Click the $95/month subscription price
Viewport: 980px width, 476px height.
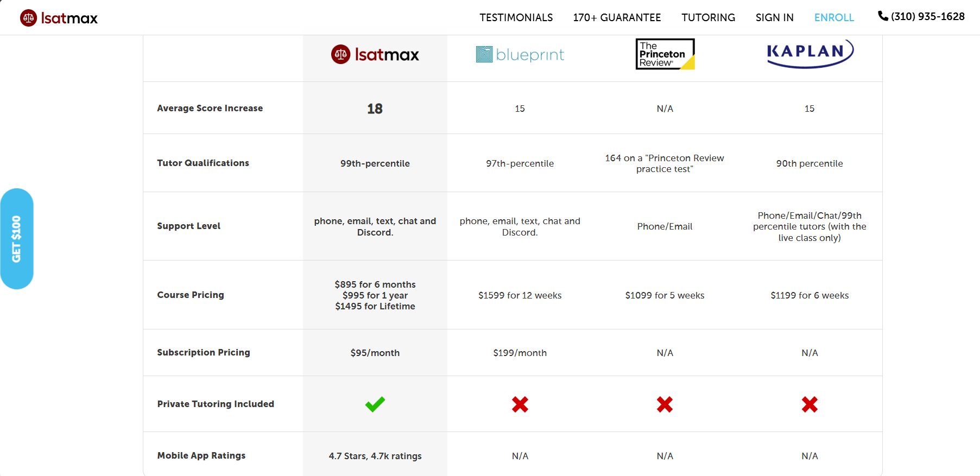pos(375,353)
